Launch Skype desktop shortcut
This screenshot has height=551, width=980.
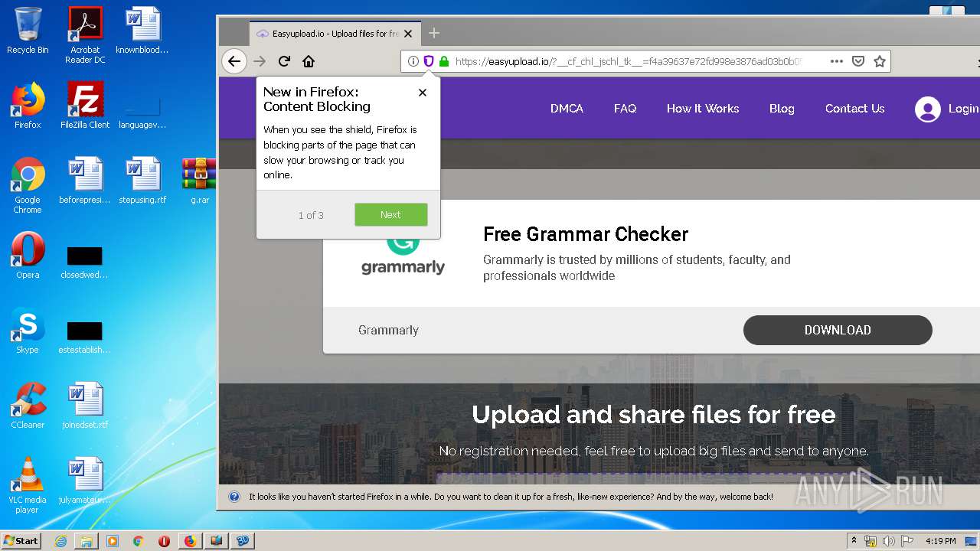click(x=28, y=331)
